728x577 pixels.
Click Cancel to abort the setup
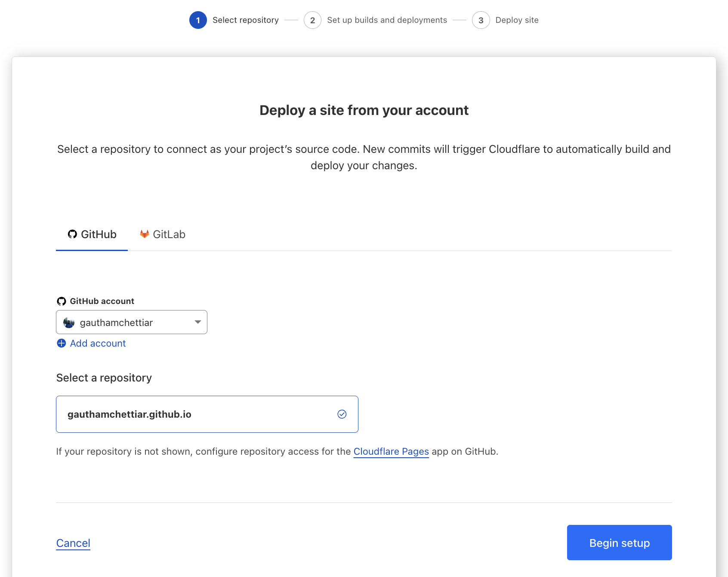pyautogui.click(x=73, y=543)
